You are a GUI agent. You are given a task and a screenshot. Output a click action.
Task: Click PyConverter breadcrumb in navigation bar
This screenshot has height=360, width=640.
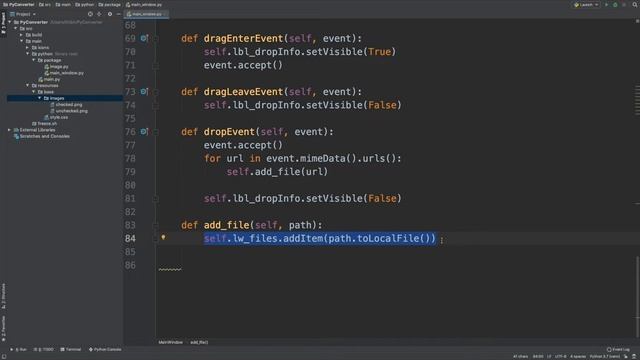coord(18,5)
